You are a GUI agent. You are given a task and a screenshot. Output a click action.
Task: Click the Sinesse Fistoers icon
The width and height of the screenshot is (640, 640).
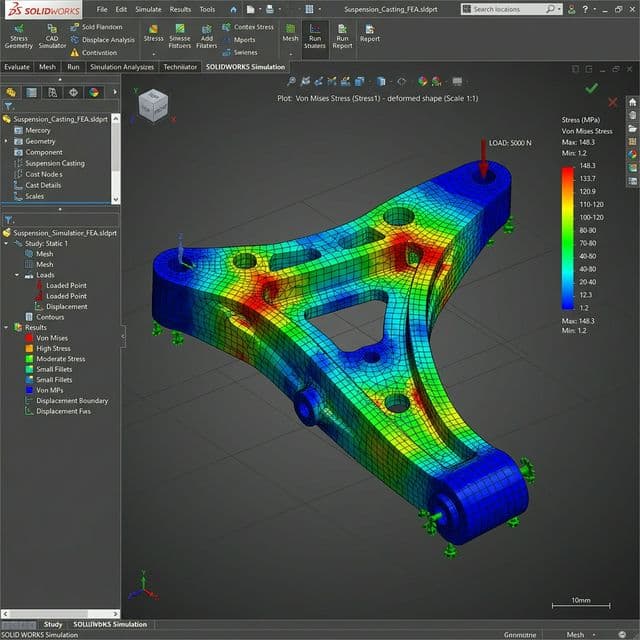180,36
